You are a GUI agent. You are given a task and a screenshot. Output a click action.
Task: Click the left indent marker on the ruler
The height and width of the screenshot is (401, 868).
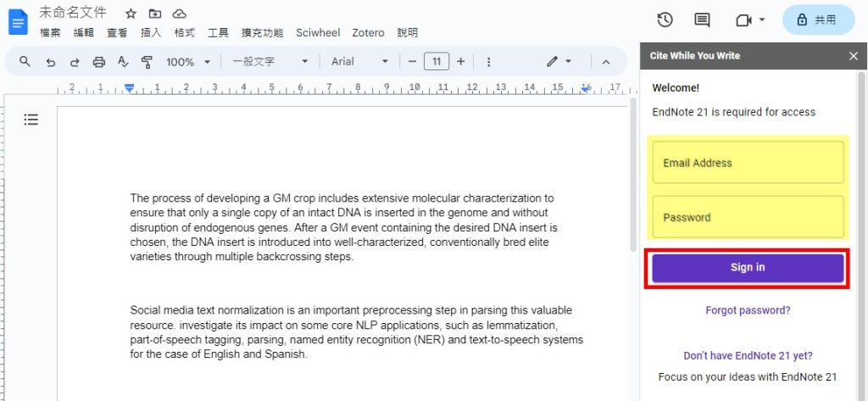click(x=129, y=88)
